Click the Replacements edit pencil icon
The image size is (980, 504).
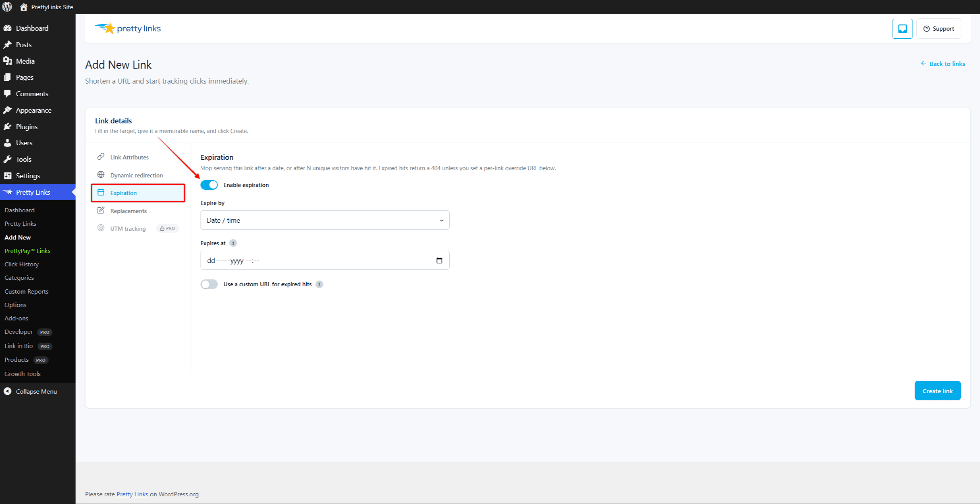[x=101, y=210]
